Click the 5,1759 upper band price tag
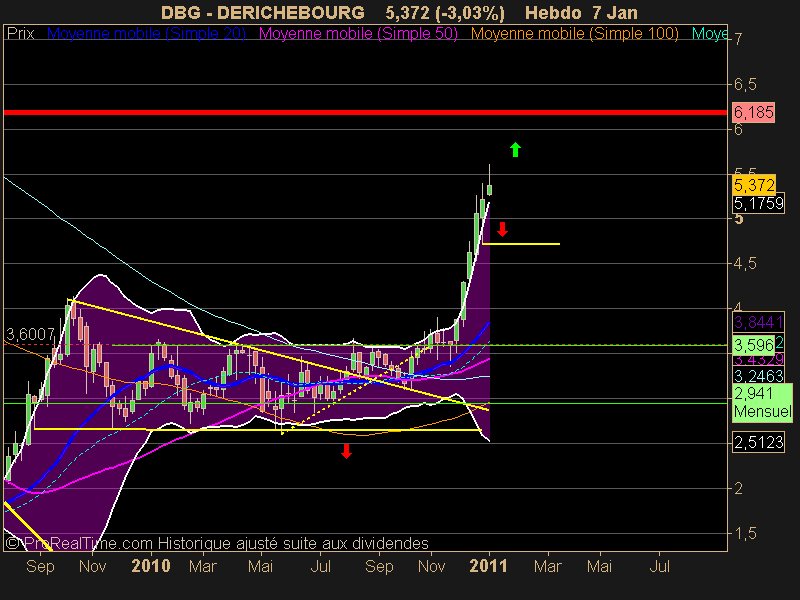This screenshot has height=600, width=800. (x=758, y=204)
